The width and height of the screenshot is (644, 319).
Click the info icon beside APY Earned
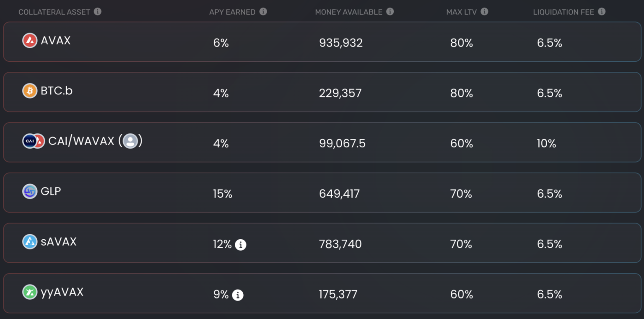click(263, 12)
